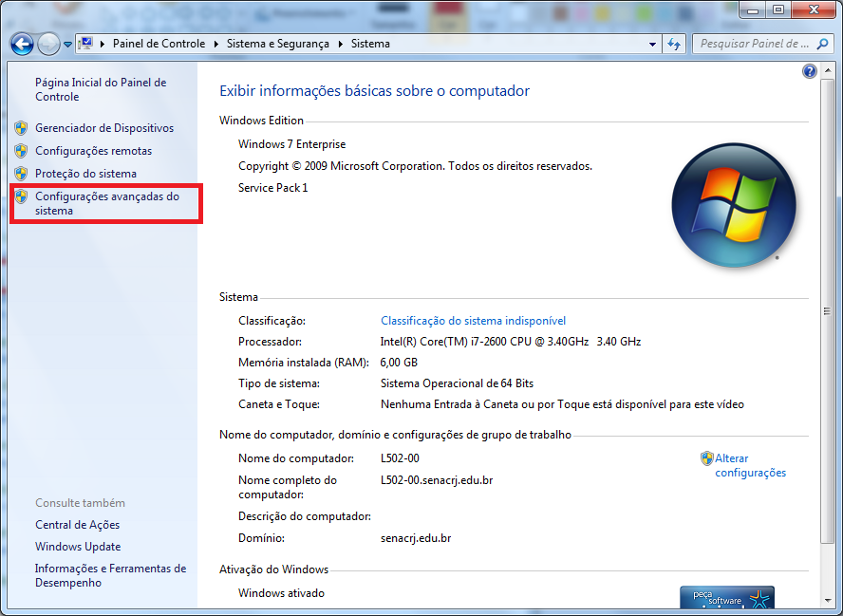This screenshot has width=843, height=616.
Task: Click the vertical scrollbar thumb
Action: [x=828, y=311]
